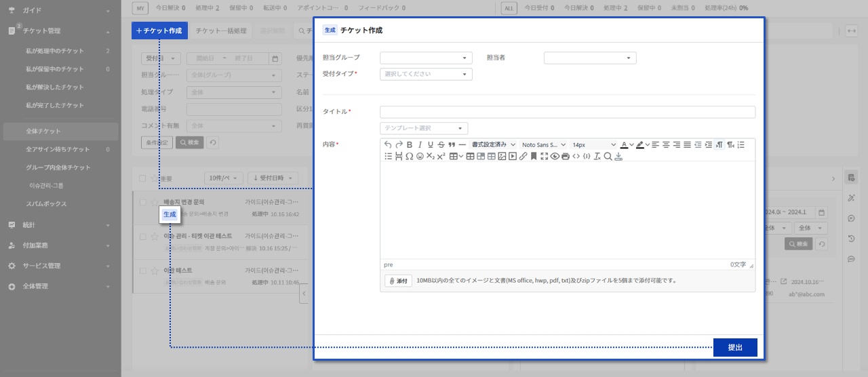868x377 pixels.
Task: Open the 担当グループ dropdown in the dialog
Action: pos(426,58)
